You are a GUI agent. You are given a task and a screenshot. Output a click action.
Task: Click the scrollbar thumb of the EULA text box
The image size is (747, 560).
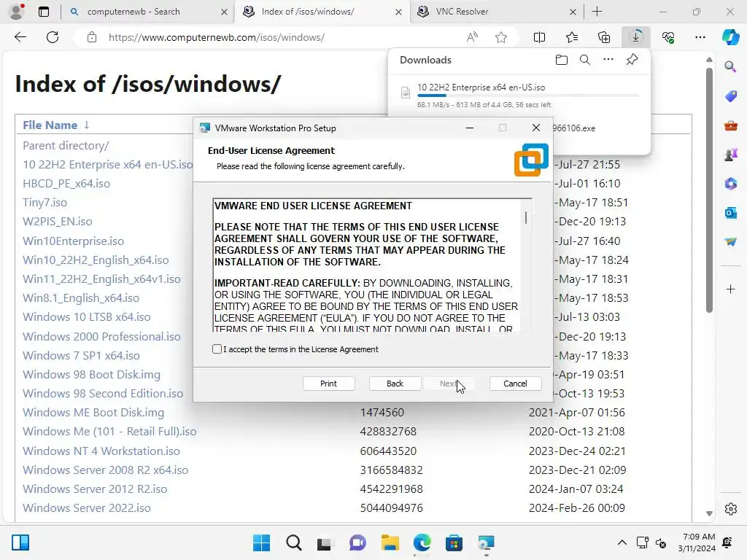pyautogui.click(x=526, y=217)
